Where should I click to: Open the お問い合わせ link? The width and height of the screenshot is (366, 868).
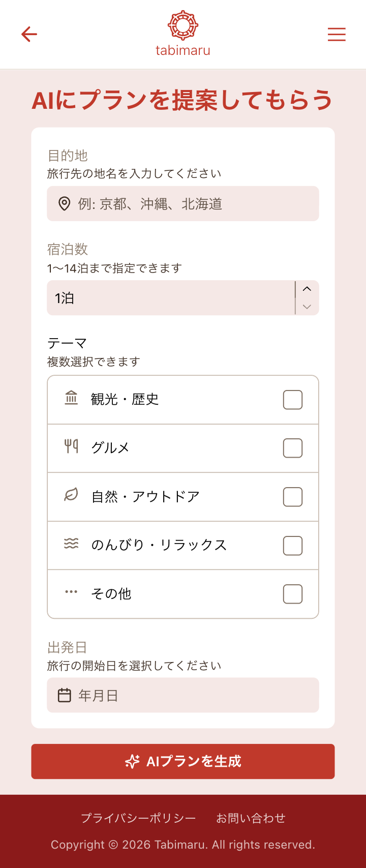(x=251, y=818)
